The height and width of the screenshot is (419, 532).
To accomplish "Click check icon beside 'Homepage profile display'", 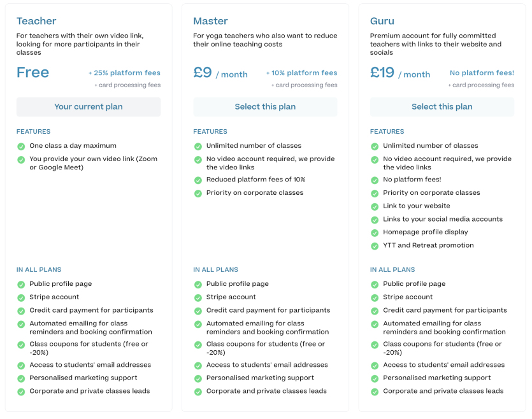I will point(375,232).
